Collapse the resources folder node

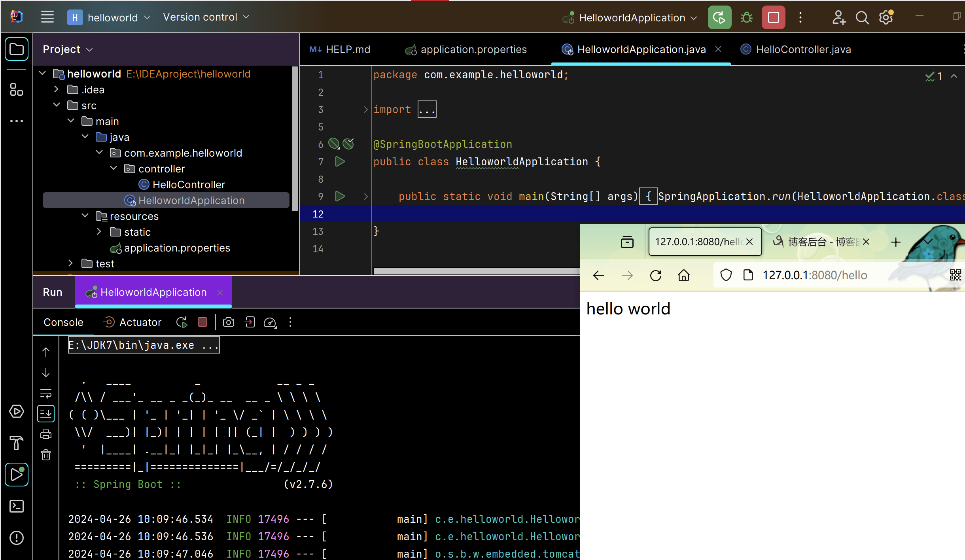tap(85, 216)
